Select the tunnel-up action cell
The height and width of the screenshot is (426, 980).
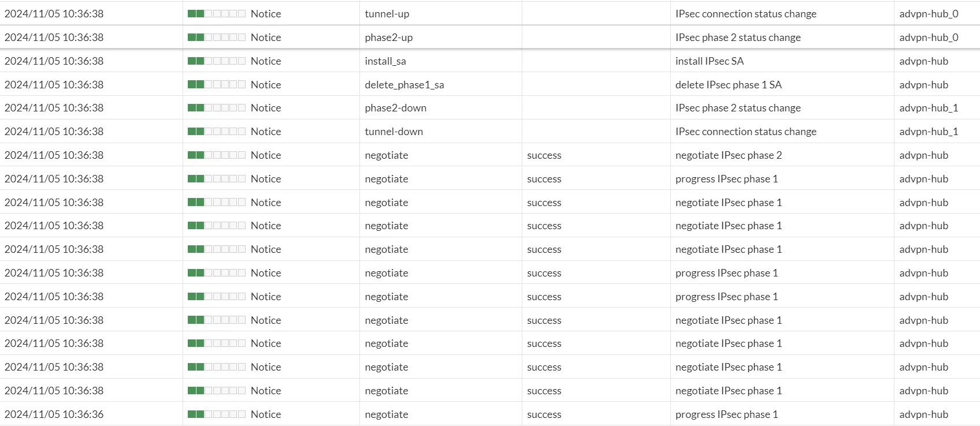click(x=441, y=13)
